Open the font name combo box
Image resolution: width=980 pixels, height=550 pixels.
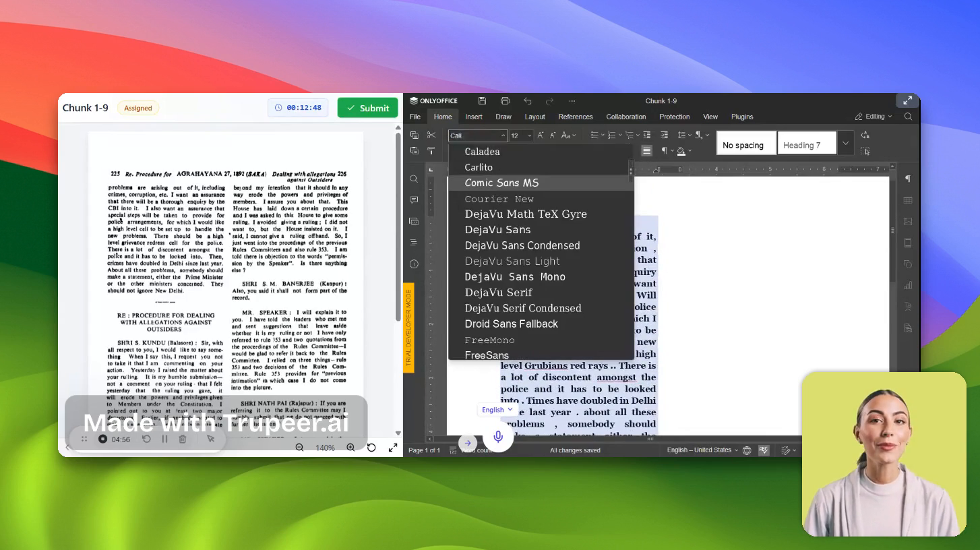click(x=478, y=135)
